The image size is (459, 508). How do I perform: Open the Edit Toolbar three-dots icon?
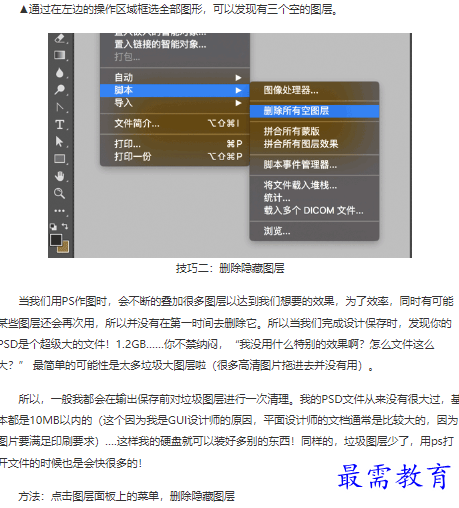point(60,211)
